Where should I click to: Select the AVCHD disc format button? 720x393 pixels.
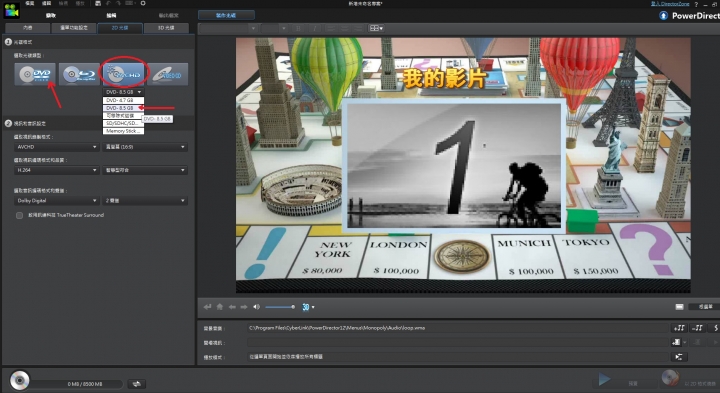click(x=123, y=74)
